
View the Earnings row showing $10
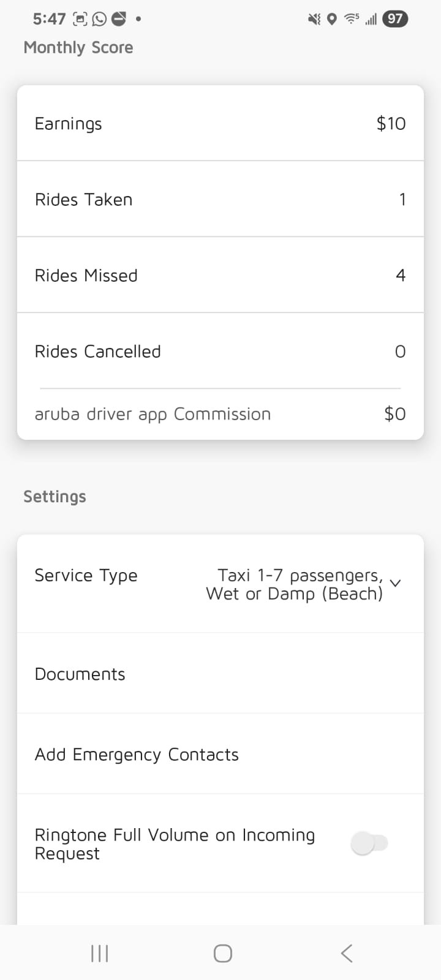221,123
